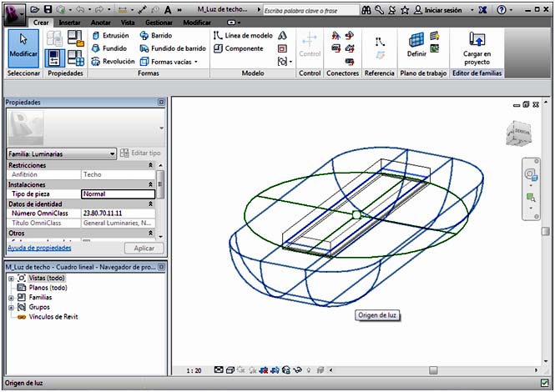Toggle the status bar checkbox at bottom right

coord(545,383)
